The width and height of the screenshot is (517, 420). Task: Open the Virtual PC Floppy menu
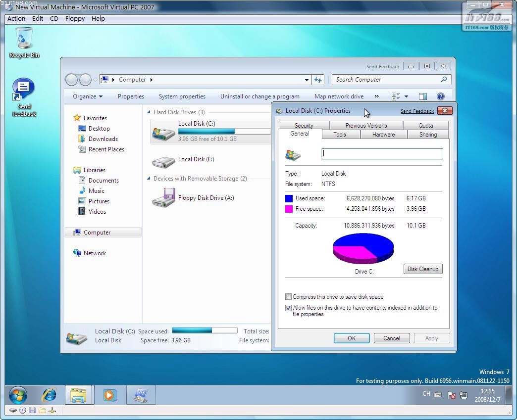75,19
